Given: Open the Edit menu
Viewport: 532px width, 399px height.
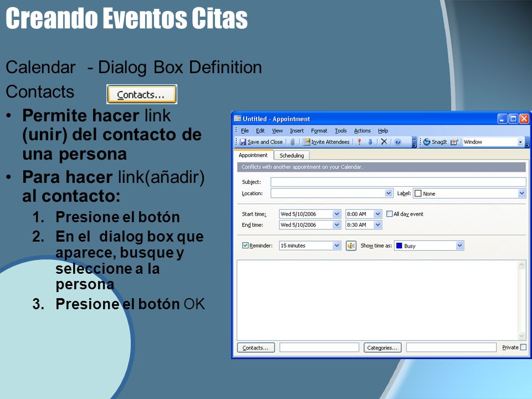Looking at the screenshot, I should coord(260,131).
